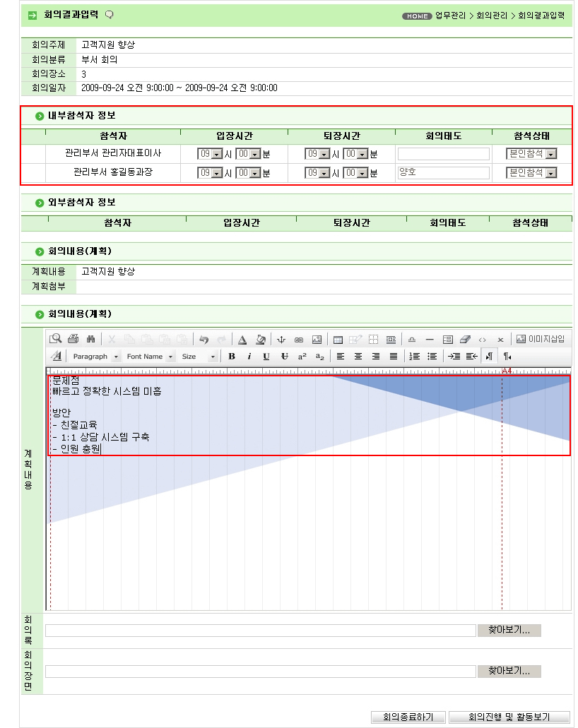Open the Paragraph style dropdown
The image size is (578, 728).
click(95, 357)
